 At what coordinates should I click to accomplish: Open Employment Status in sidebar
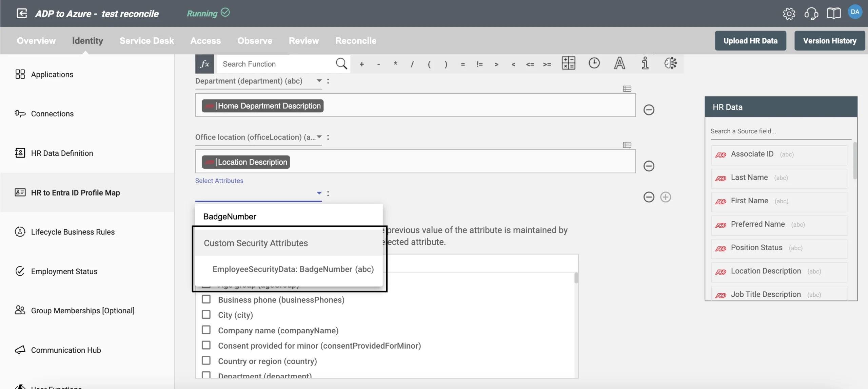tap(87, 271)
